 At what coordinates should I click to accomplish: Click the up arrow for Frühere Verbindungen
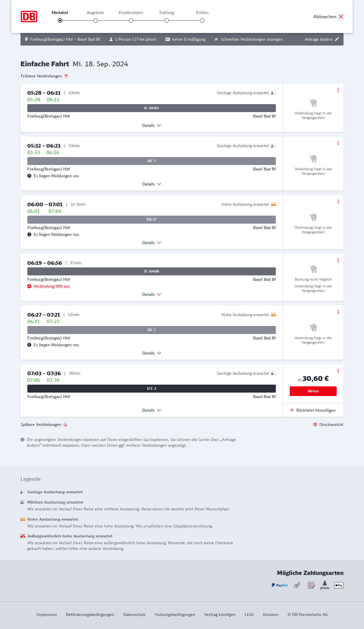(x=66, y=76)
